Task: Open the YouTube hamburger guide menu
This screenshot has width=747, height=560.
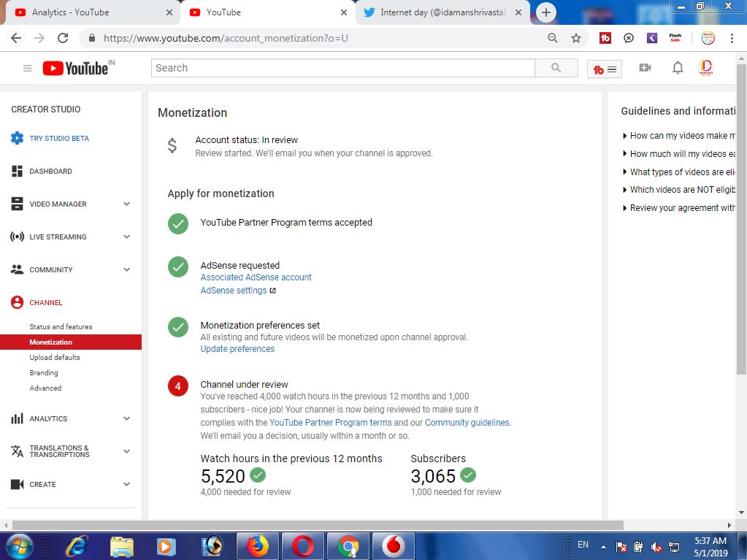Action: [x=27, y=69]
